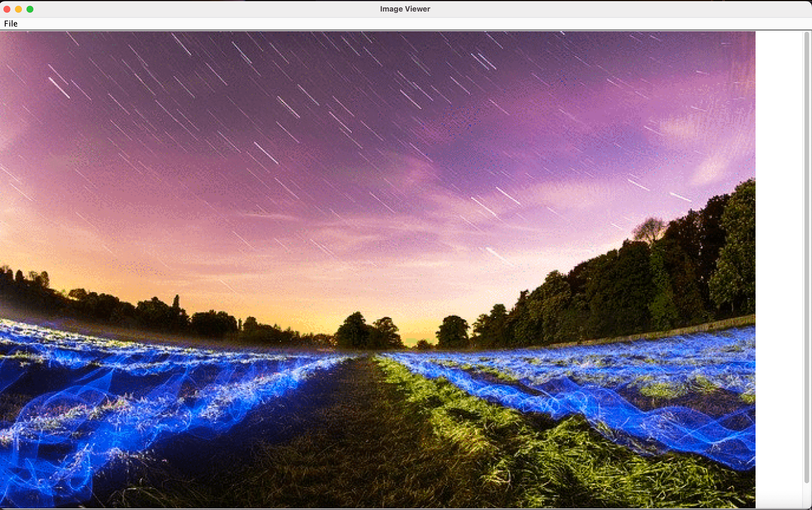Click the green fullscreen window button
The height and width of the screenshot is (510, 812).
[x=30, y=9]
